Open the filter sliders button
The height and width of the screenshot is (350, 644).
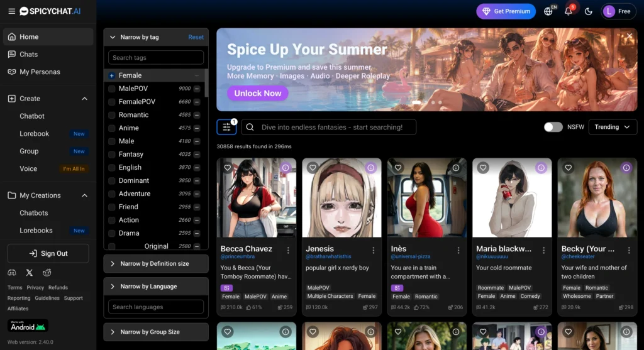226,127
